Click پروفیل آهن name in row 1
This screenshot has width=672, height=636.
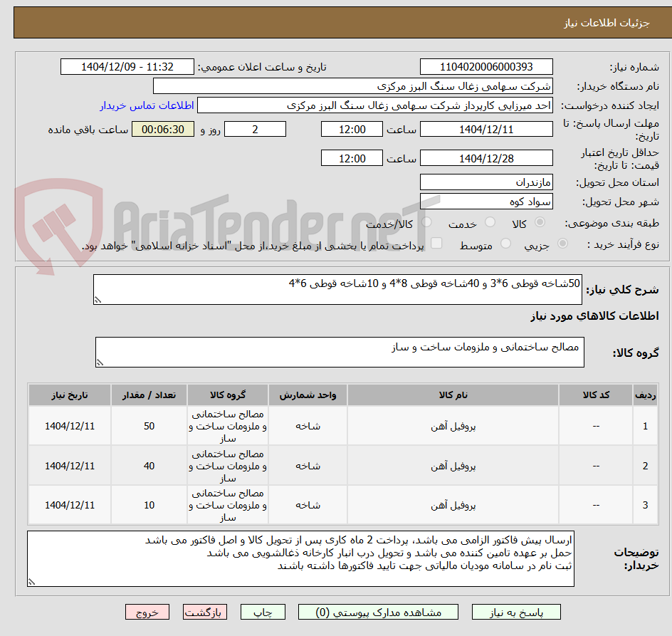coord(453,427)
